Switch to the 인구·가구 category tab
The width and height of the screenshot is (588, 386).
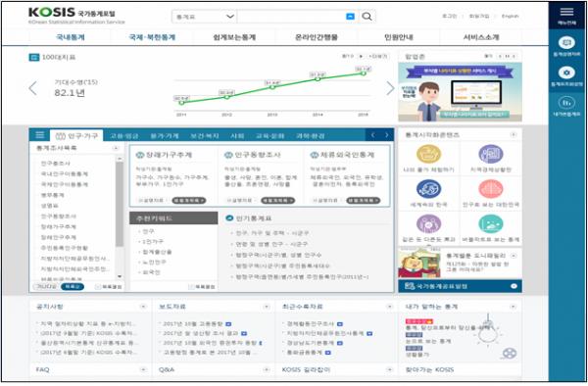76,135
